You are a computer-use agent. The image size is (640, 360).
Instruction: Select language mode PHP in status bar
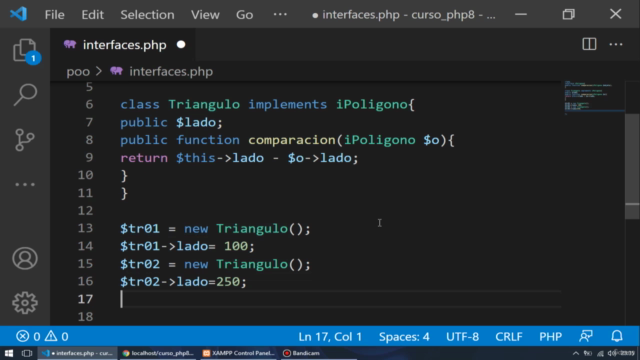[550, 336]
